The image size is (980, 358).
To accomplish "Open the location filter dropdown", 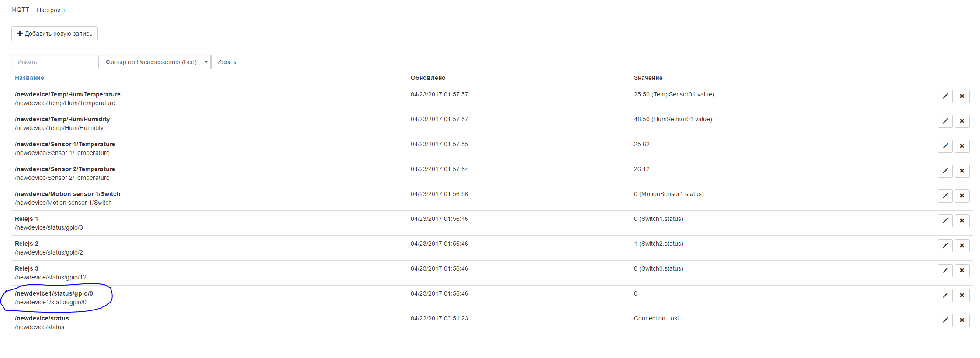I will pyautogui.click(x=154, y=62).
